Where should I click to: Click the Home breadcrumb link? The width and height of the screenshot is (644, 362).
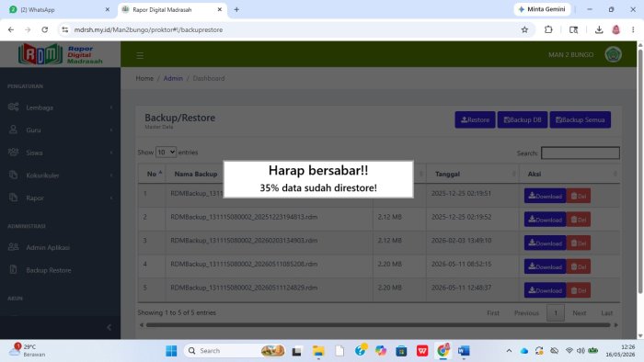[x=144, y=78]
